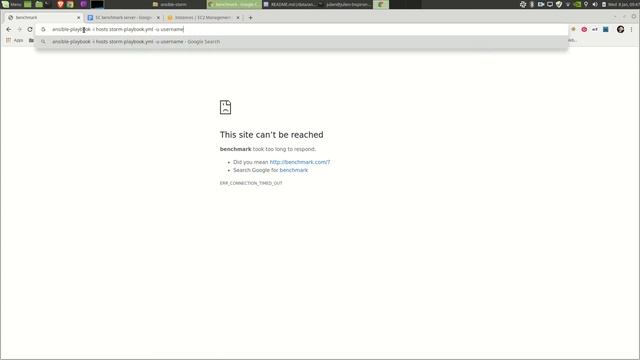This screenshot has height=360, width=640.
Task: Open the Chrome profile avatar
Action: coord(620,29)
